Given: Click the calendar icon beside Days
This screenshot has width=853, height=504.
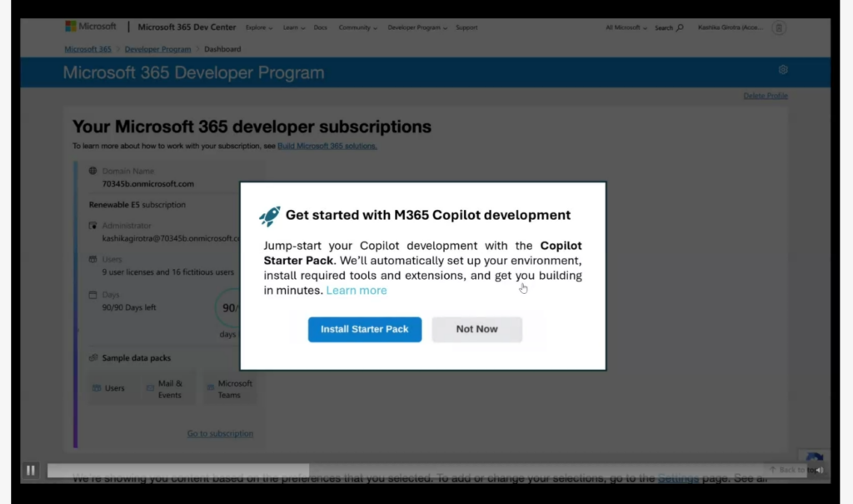Looking at the screenshot, I should click(93, 295).
